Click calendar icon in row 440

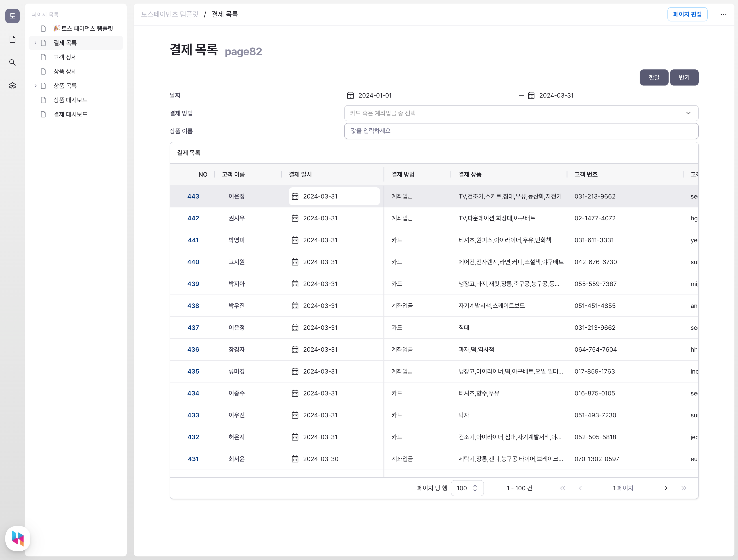point(295,262)
